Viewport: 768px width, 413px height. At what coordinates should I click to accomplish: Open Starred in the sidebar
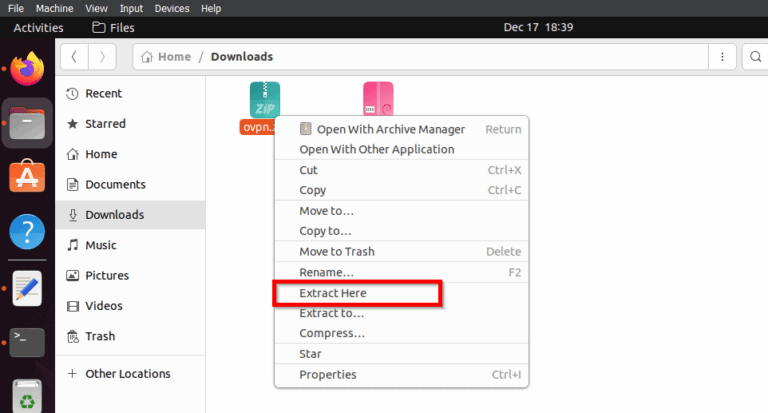click(x=105, y=124)
